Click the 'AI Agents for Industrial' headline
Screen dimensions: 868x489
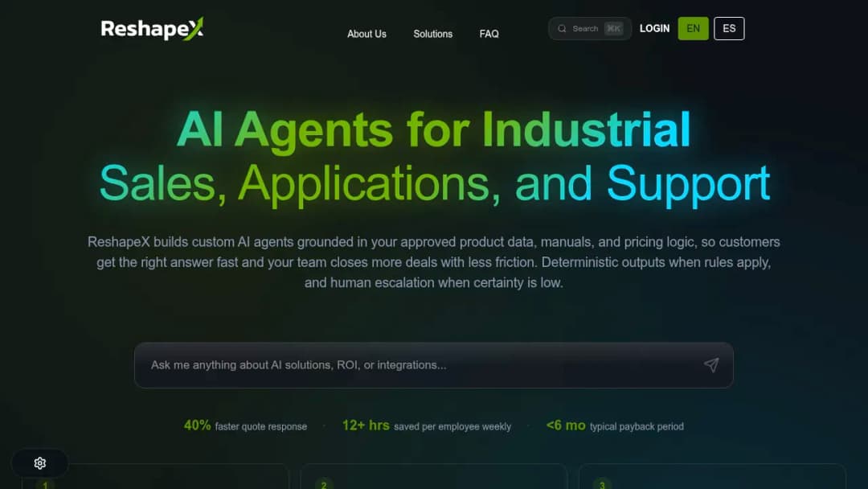pyautogui.click(x=433, y=129)
